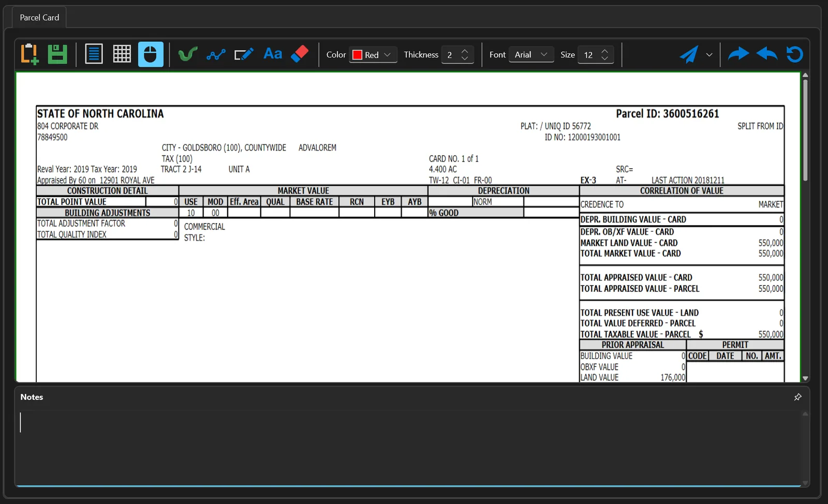Increase the font Size value
This screenshot has height=504, width=828.
coord(604,51)
